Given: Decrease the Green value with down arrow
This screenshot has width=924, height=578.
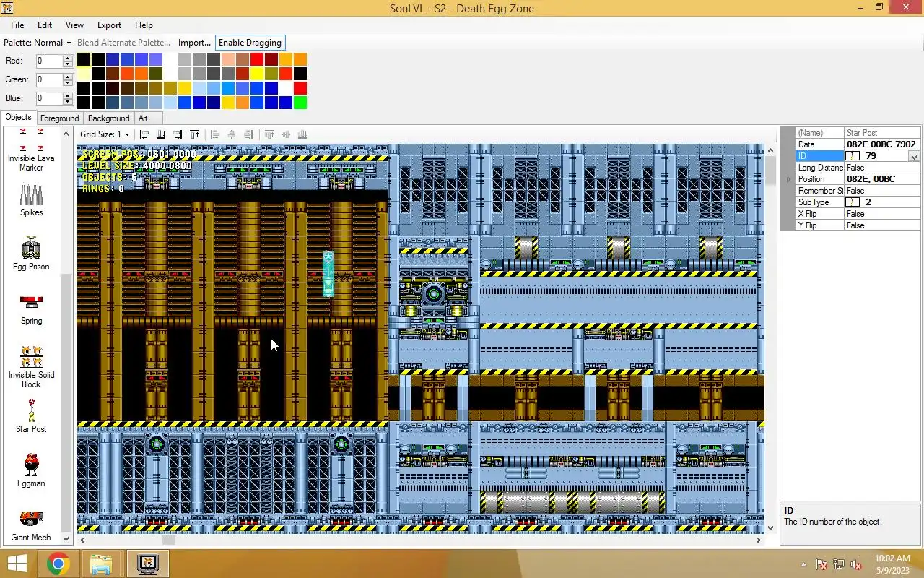Looking at the screenshot, I should (68, 83).
